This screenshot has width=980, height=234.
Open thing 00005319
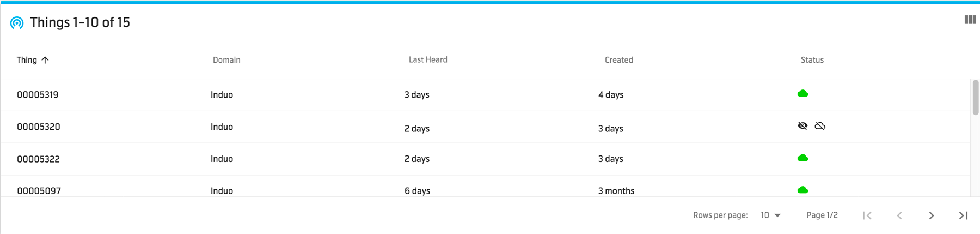tap(38, 95)
